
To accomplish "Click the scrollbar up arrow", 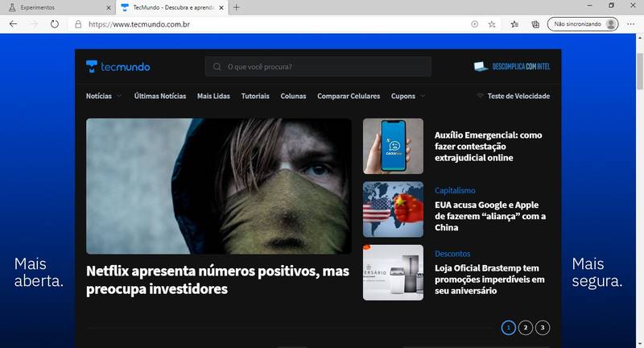I will [640, 38].
